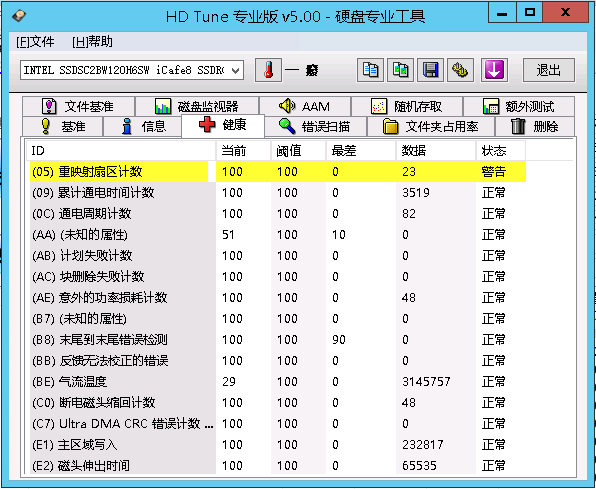Click the thermometer temperature icon
The width and height of the screenshot is (596, 489).
(x=268, y=70)
